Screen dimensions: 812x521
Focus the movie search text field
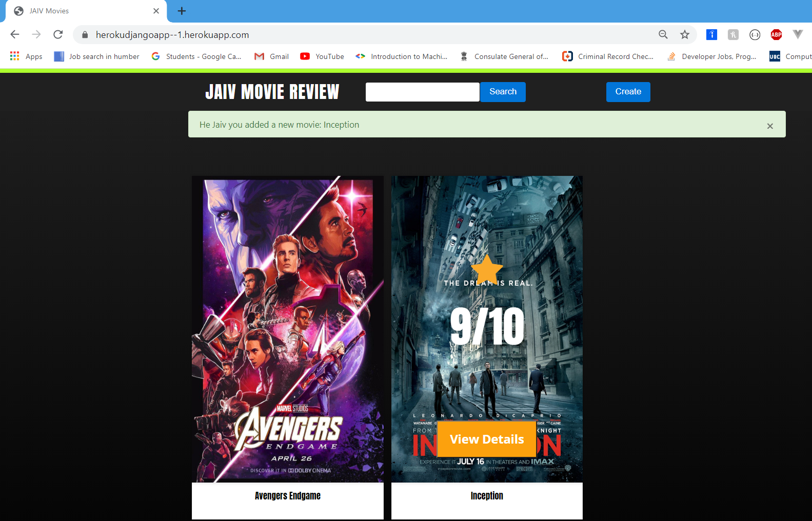click(422, 92)
